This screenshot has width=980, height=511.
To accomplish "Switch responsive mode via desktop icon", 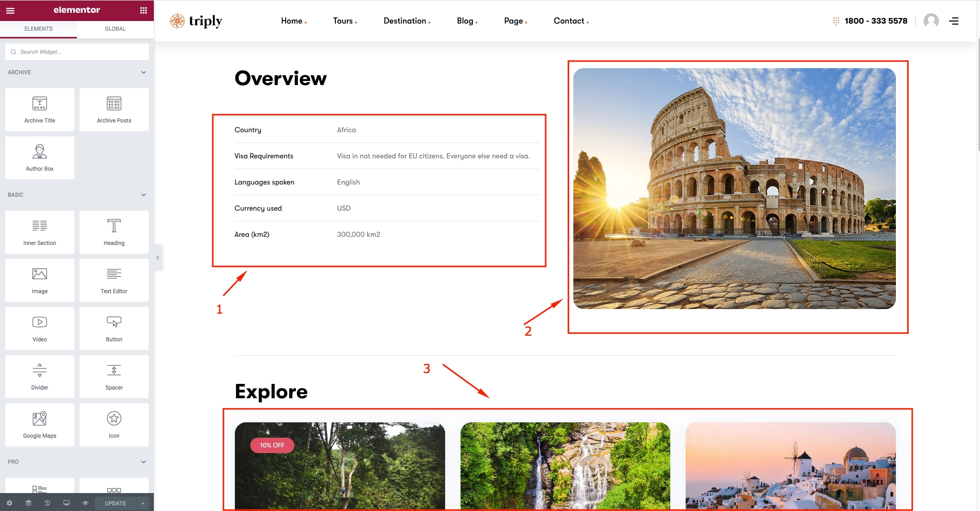I will tap(66, 503).
